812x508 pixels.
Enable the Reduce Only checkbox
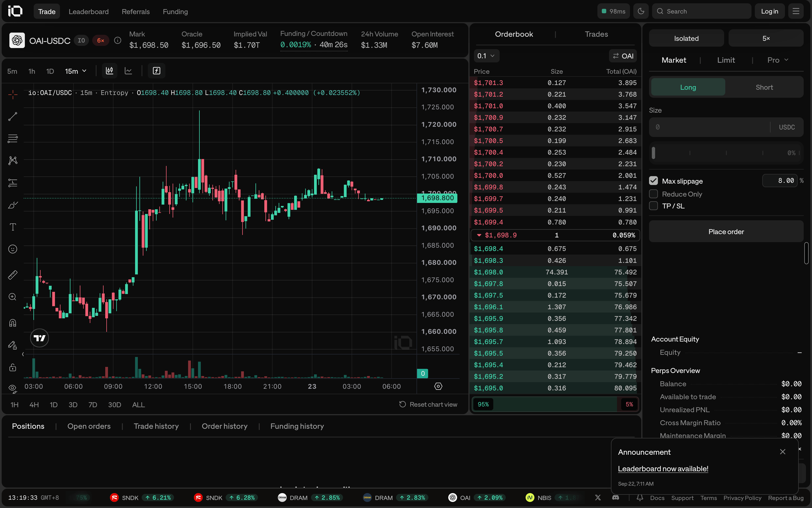pos(653,194)
